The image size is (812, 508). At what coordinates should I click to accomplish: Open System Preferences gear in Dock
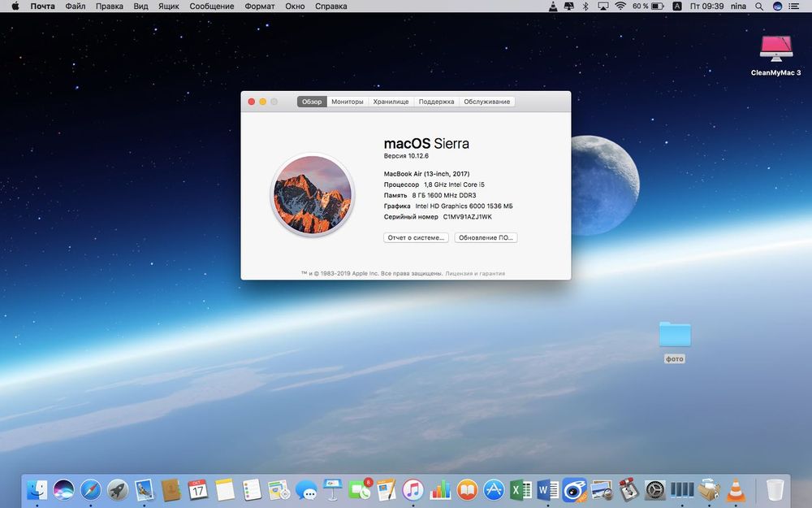pos(655,489)
